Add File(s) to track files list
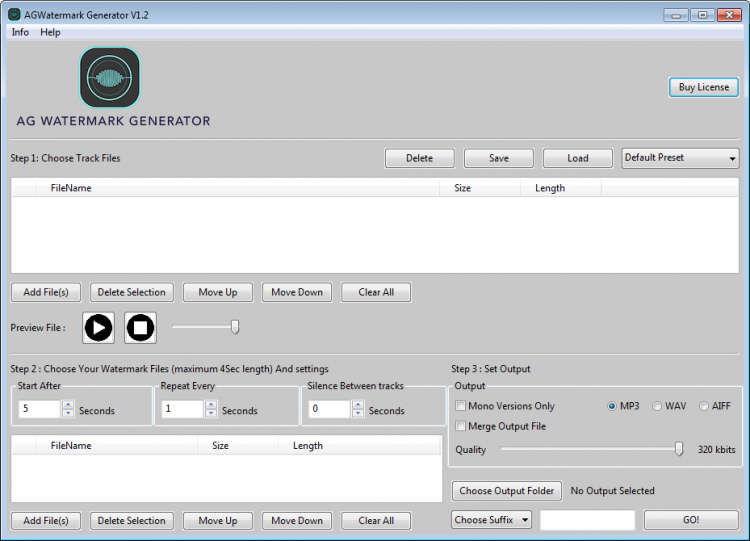This screenshot has height=541, width=750. (46, 292)
